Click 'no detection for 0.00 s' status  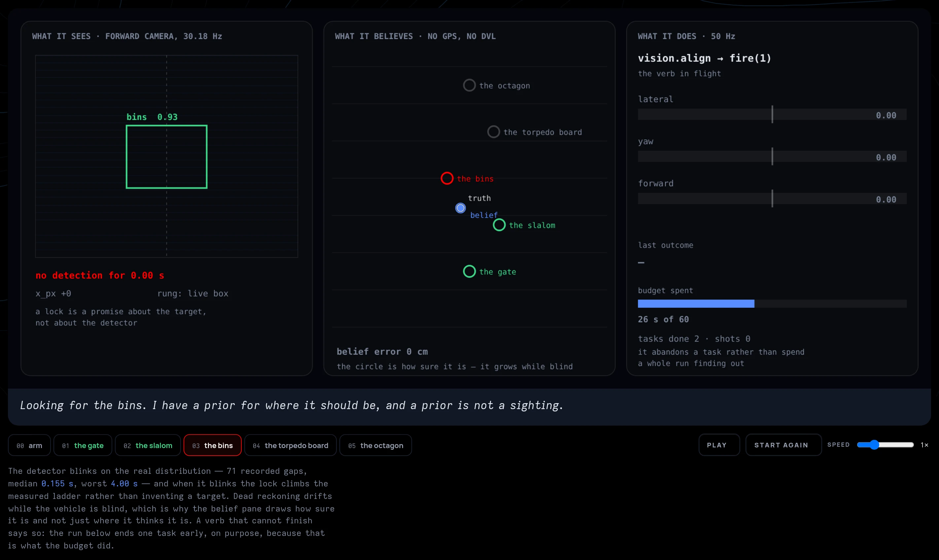pos(100,275)
